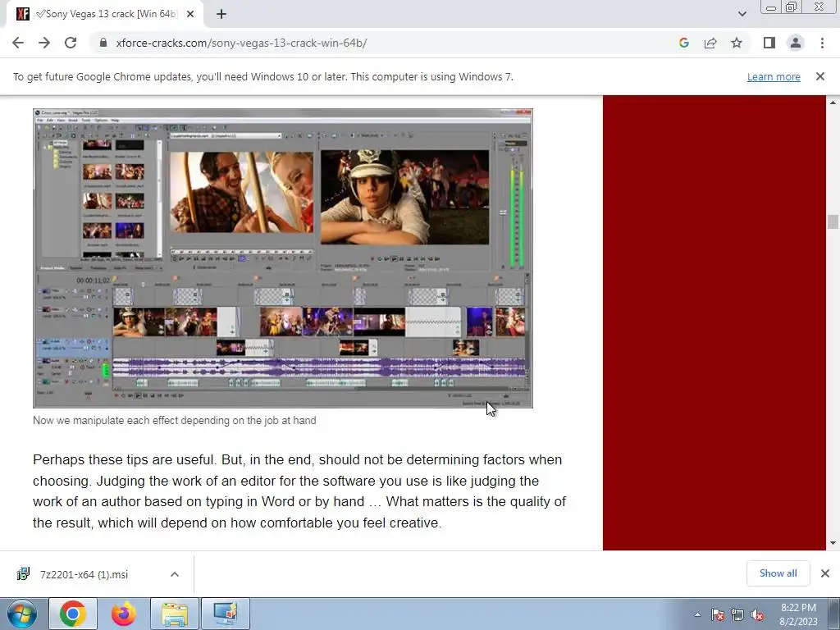This screenshot has height=630, width=840.
Task: Click the scrollbar down arrow
Action: click(833, 543)
